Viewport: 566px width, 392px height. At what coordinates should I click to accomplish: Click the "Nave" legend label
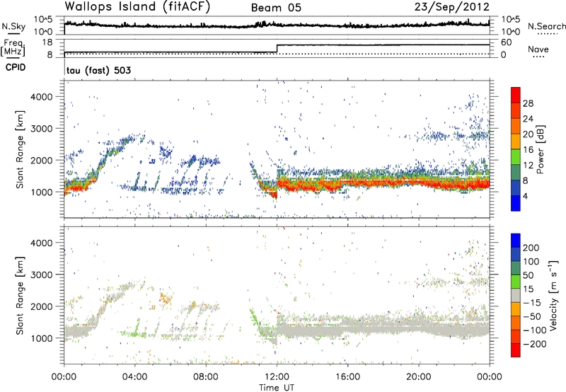click(538, 49)
